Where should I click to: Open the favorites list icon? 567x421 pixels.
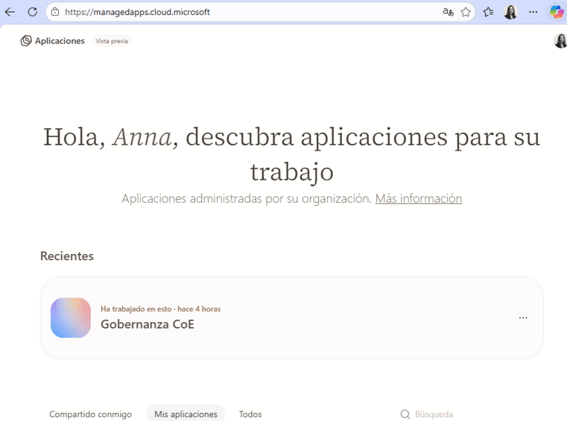(x=488, y=12)
